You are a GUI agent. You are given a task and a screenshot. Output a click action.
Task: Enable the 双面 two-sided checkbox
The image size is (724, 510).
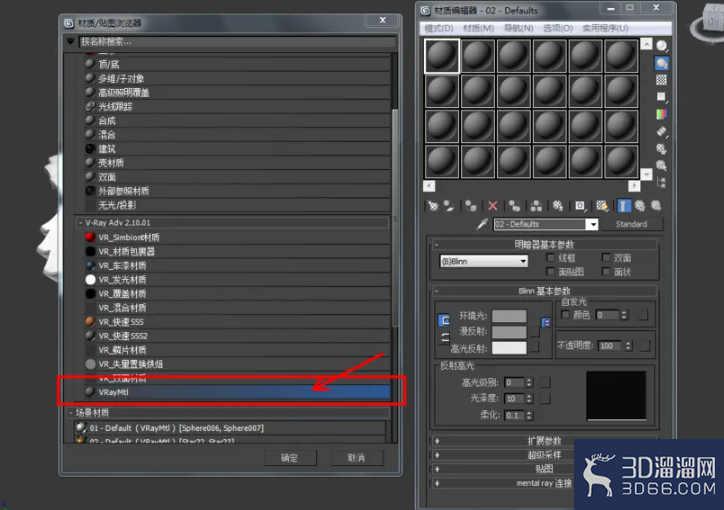pos(606,258)
